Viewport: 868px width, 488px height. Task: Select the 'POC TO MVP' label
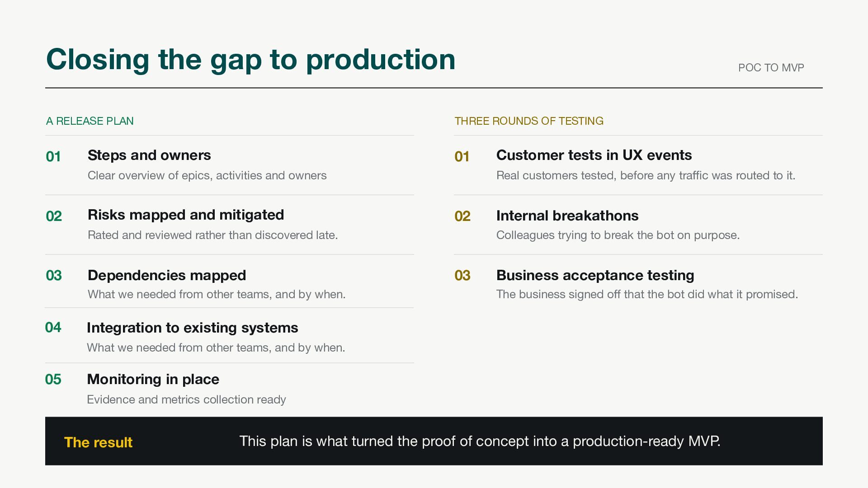pos(771,68)
